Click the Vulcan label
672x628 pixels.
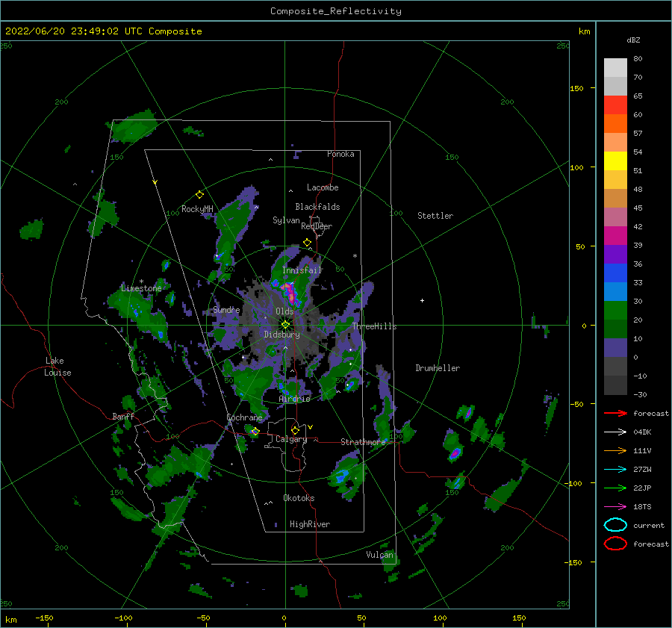(x=379, y=555)
